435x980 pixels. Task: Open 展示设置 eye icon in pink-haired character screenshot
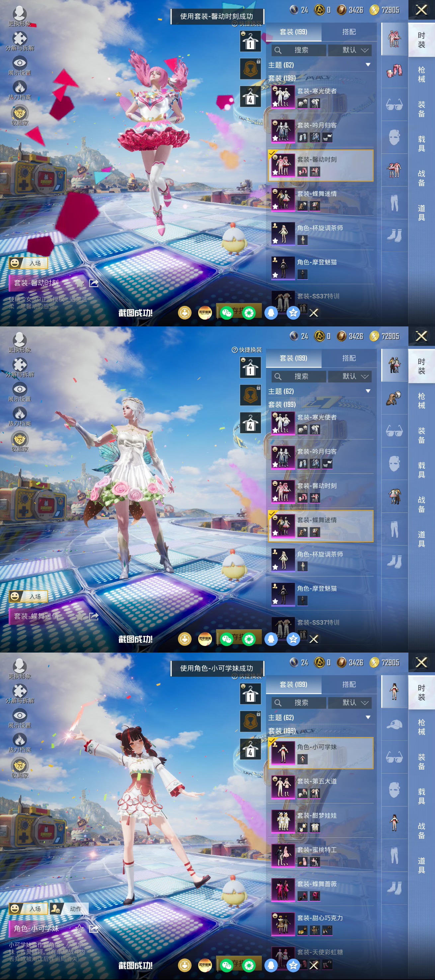(20, 65)
